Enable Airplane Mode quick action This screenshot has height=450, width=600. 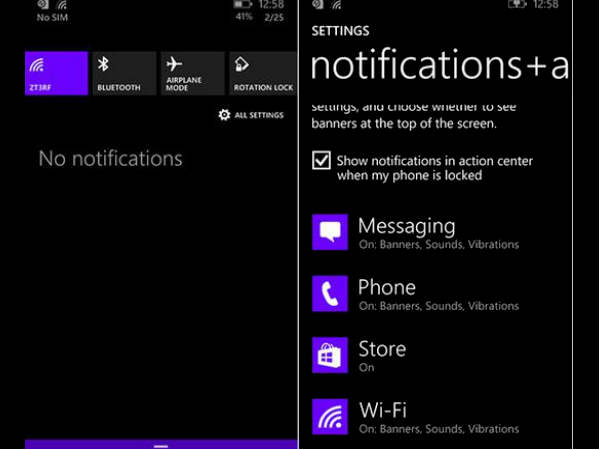[192, 73]
